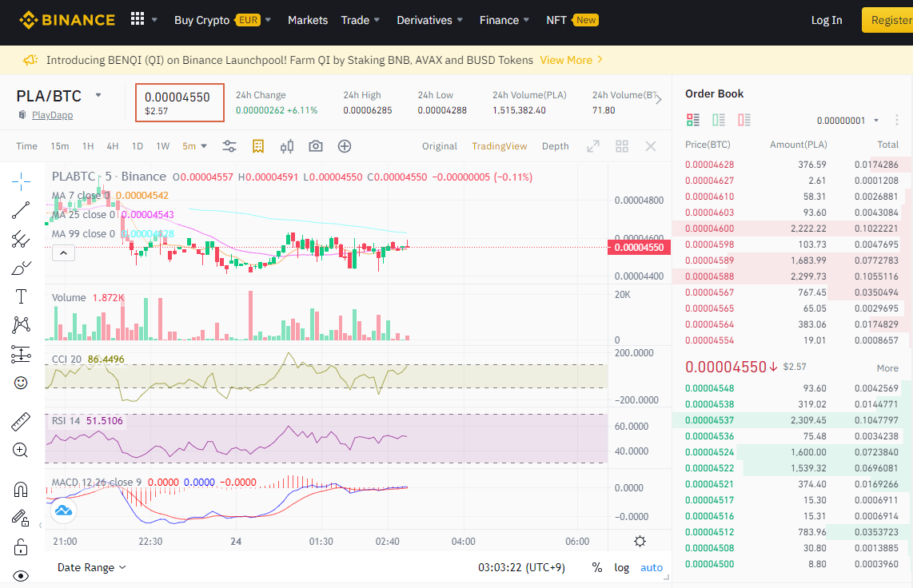913x588 pixels.
Task: Select the trend line drawing tool
Action: tap(21, 210)
